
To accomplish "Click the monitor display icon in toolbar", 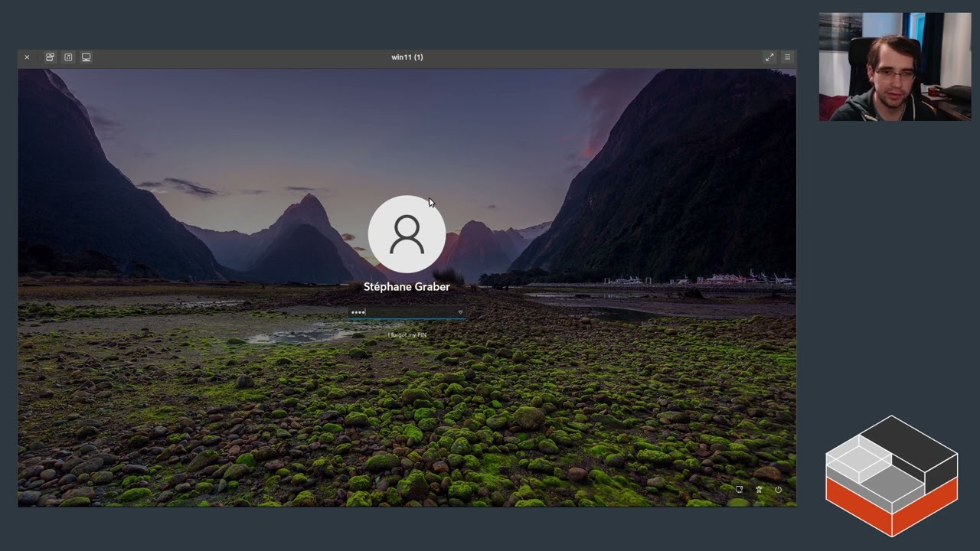I will (87, 57).
